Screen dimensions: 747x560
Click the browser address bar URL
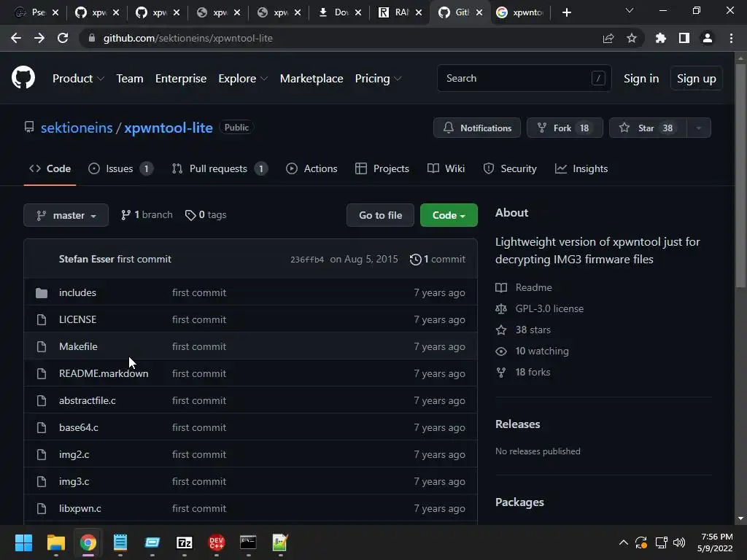(x=187, y=38)
